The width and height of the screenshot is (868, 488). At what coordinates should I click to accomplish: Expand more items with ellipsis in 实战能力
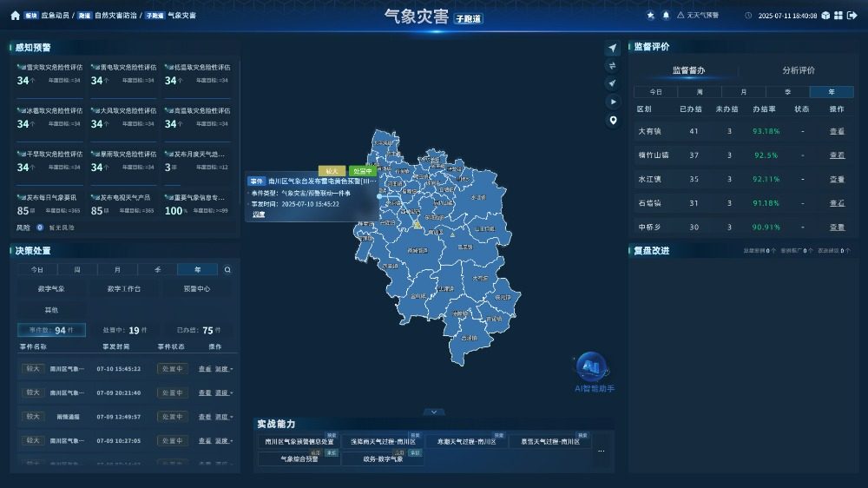tap(602, 451)
